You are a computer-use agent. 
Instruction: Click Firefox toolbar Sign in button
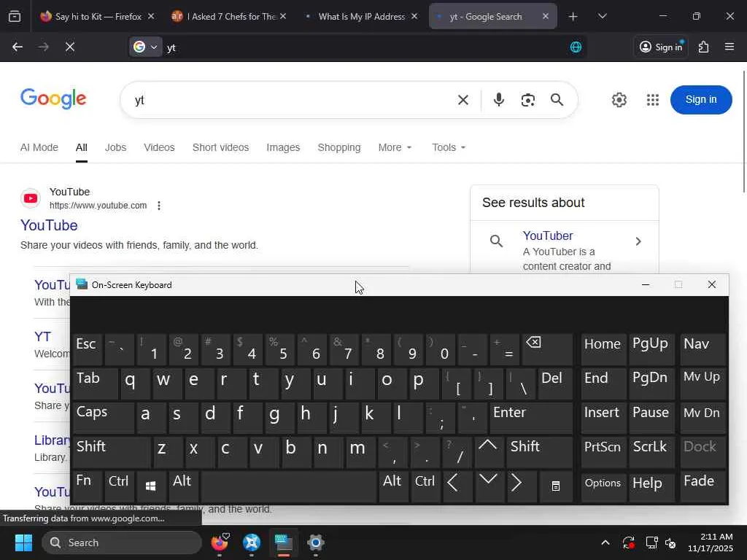pyautogui.click(x=661, y=47)
